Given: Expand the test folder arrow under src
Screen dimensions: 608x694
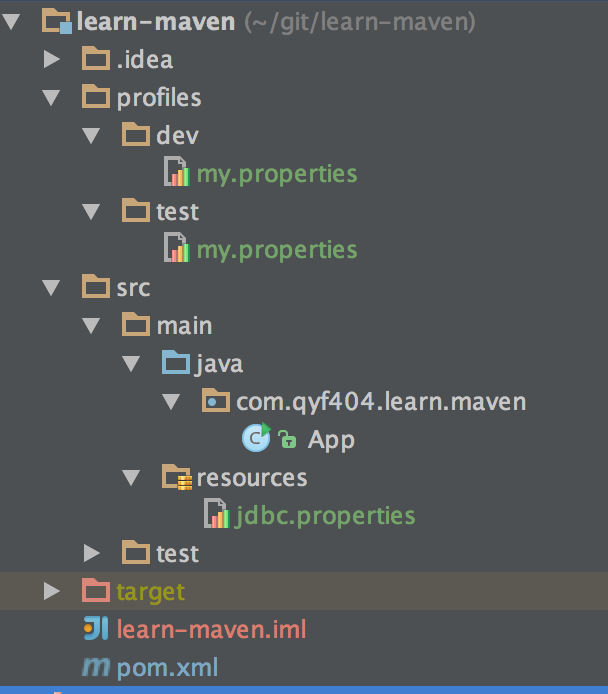Looking at the screenshot, I should (x=92, y=553).
